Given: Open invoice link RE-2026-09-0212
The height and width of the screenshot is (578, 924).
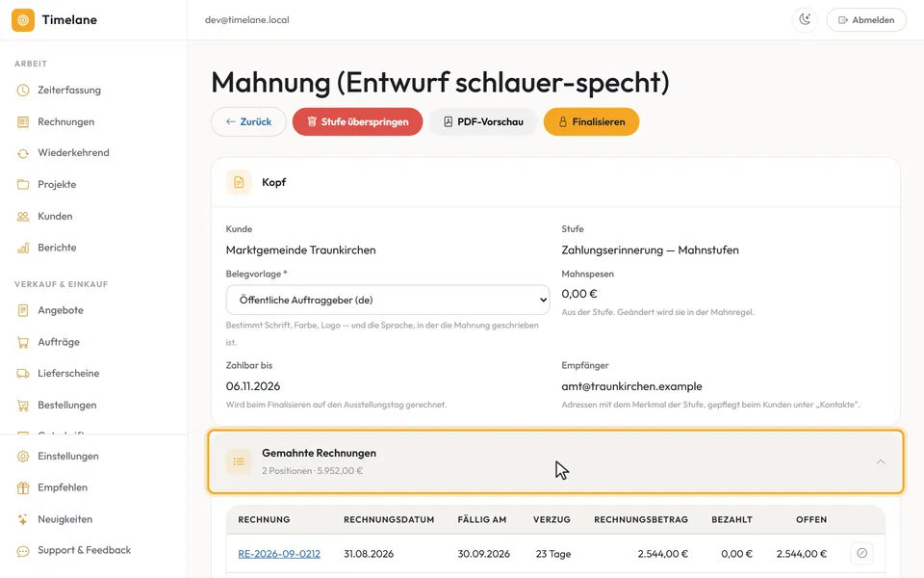Looking at the screenshot, I should pyautogui.click(x=279, y=554).
